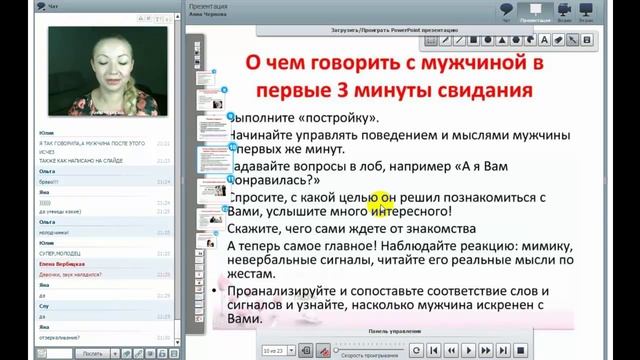Click the chat scrollbar down arrow

[x=178, y=342]
